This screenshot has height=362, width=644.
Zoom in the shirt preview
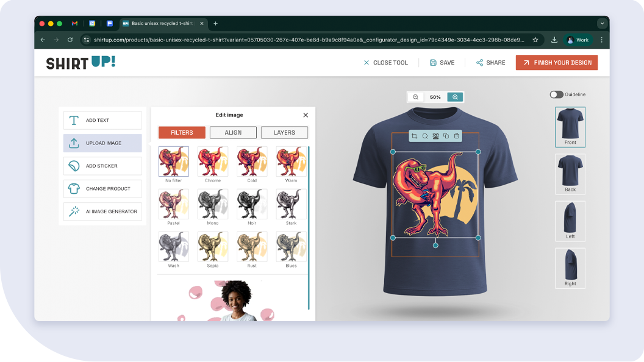pos(455,98)
